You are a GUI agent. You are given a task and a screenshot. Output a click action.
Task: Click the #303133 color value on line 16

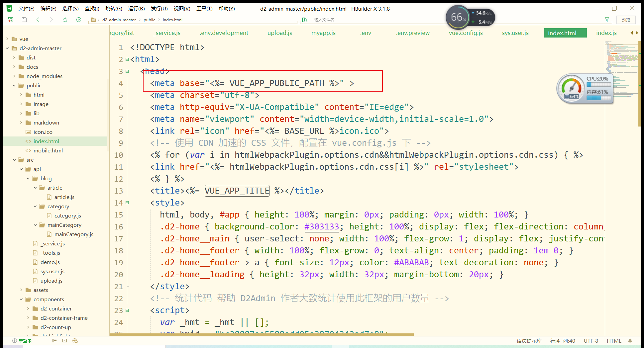[322, 227]
